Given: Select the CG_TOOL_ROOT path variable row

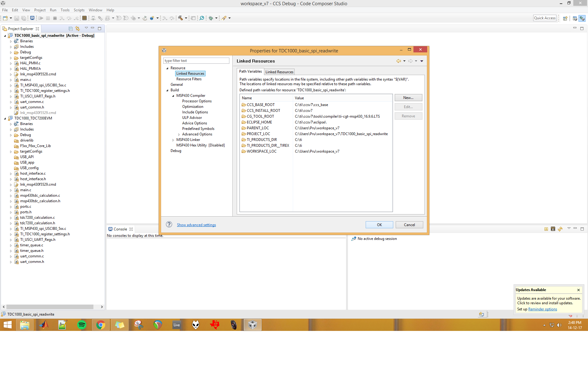Looking at the screenshot, I should (316, 116).
